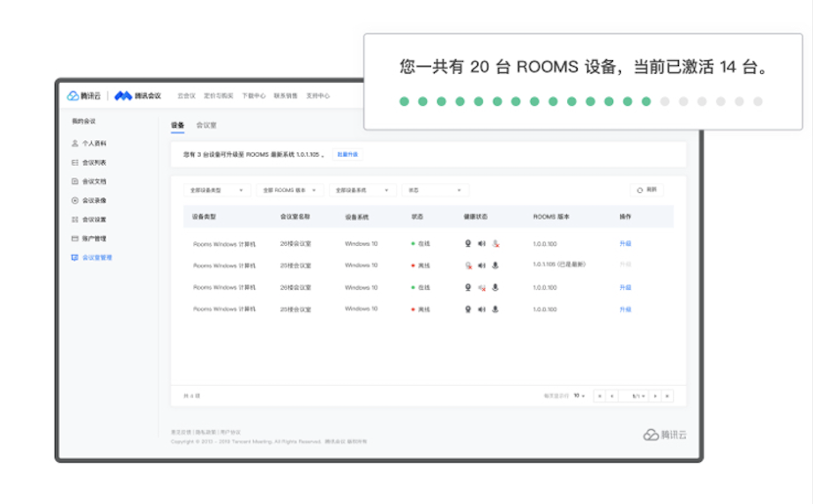813x504 pixels.
Task: Click the faulty microphone icon with red X
Action: pyautogui.click(x=496, y=243)
